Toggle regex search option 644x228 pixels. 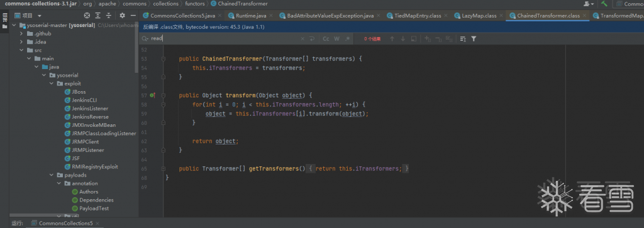tap(347, 38)
